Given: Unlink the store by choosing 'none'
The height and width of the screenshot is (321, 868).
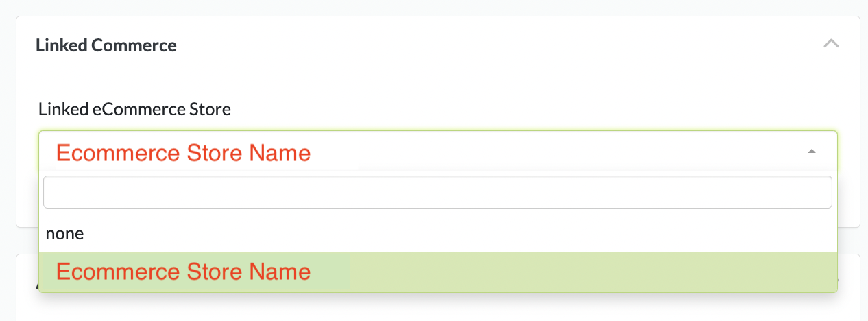Looking at the screenshot, I should [65, 234].
